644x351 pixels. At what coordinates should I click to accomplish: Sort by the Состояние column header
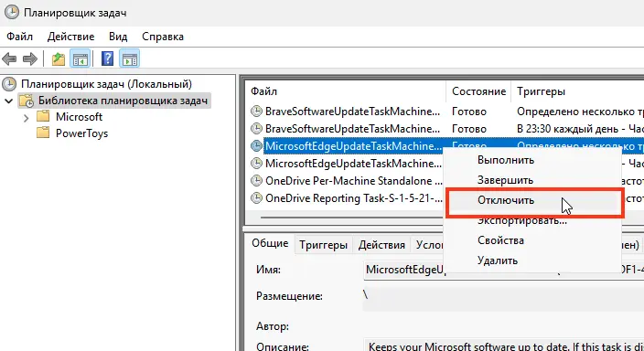click(478, 91)
